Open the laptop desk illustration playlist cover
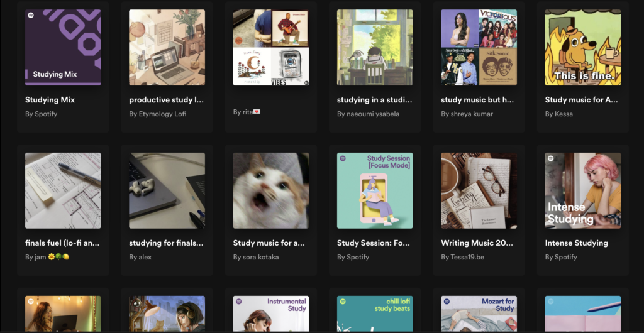Image resolution: width=644 pixels, height=333 pixels. click(x=167, y=48)
